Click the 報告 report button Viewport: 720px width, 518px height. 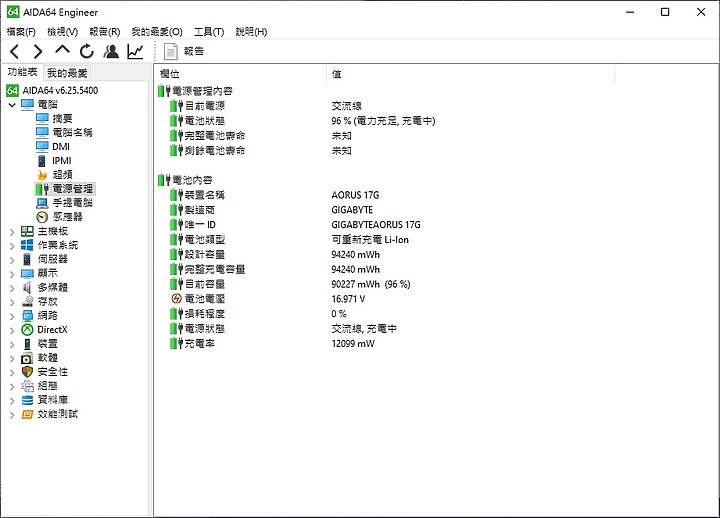[x=184, y=51]
